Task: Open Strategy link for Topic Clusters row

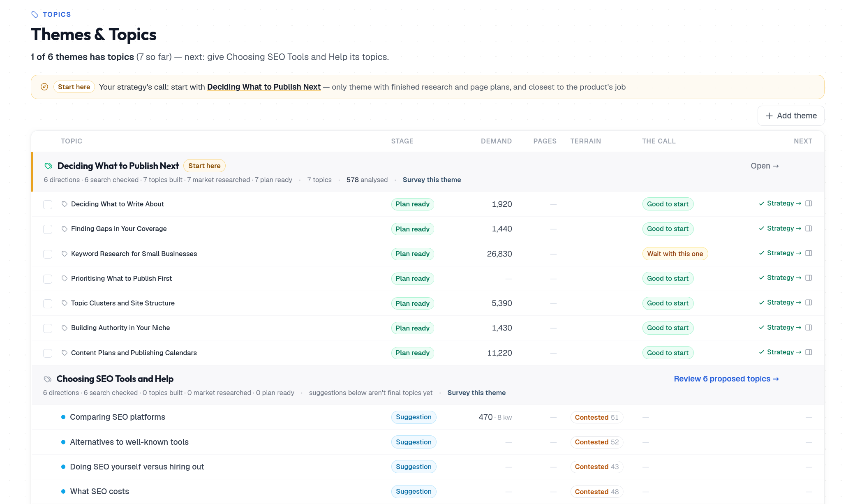Action: [780, 303]
